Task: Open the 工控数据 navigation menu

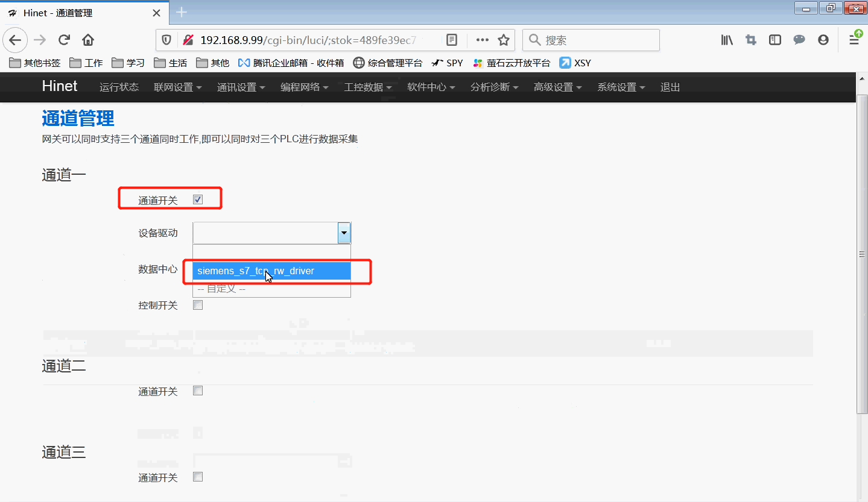Action: pyautogui.click(x=367, y=87)
